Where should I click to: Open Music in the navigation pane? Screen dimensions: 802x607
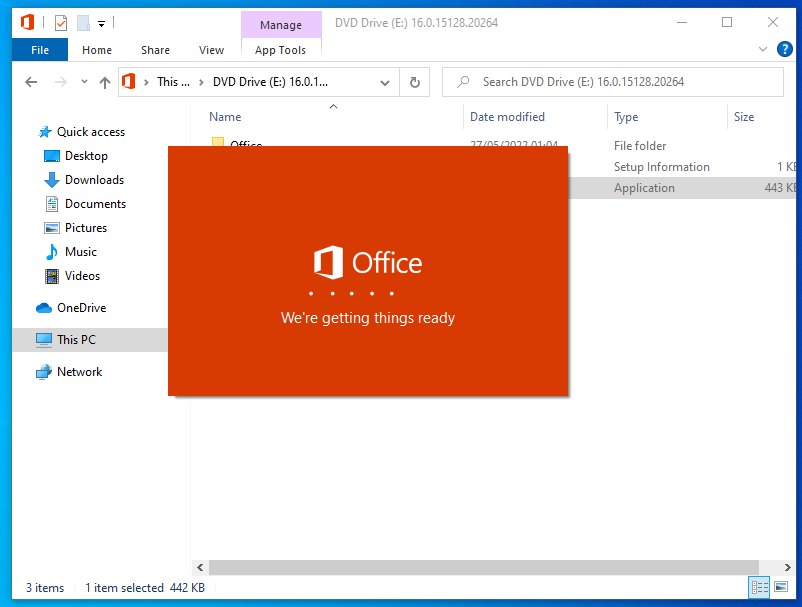coord(81,252)
